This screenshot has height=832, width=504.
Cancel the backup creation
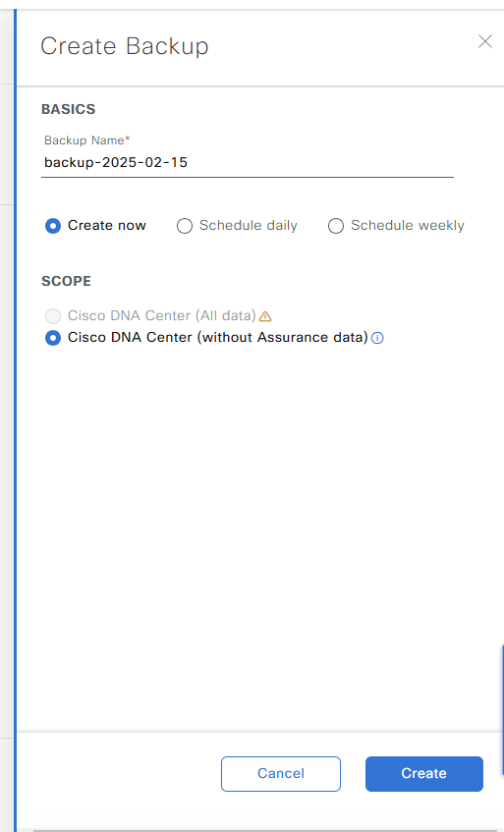pos(281,774)
